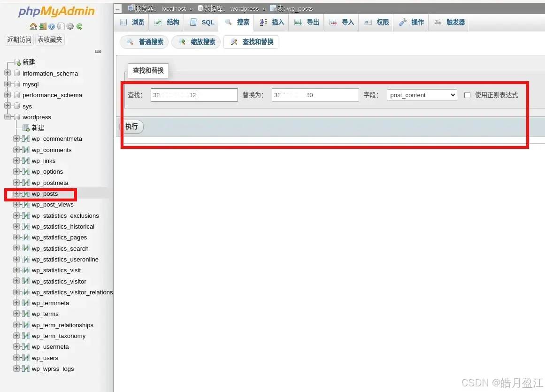Screen dimensions: 545x392
Task: Open phpMyAdmin documentation help icon
Action: pyautogui.click(x=52, y=26)
